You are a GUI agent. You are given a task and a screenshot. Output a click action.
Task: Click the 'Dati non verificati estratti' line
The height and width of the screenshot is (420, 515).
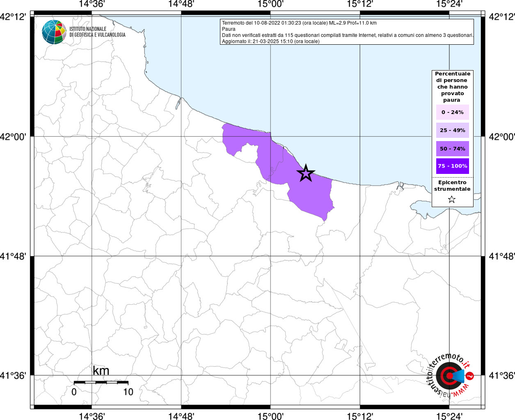[x=348, y=35]
